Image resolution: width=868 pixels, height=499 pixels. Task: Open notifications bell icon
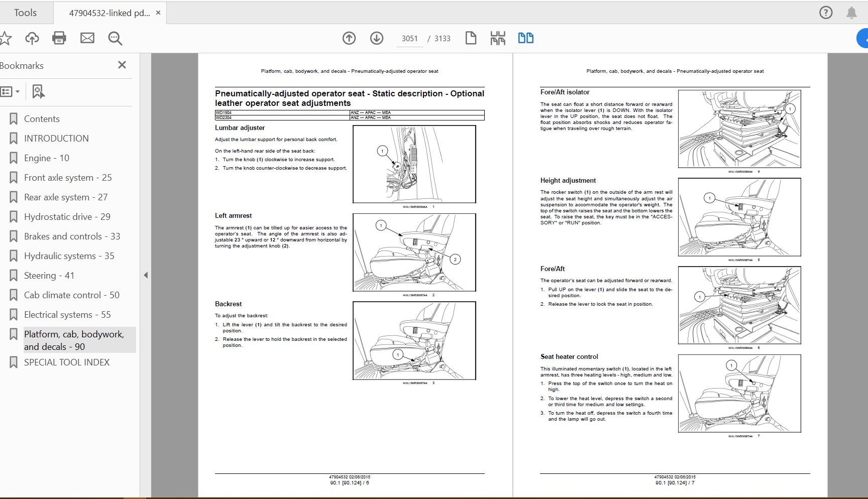(851, 13)
